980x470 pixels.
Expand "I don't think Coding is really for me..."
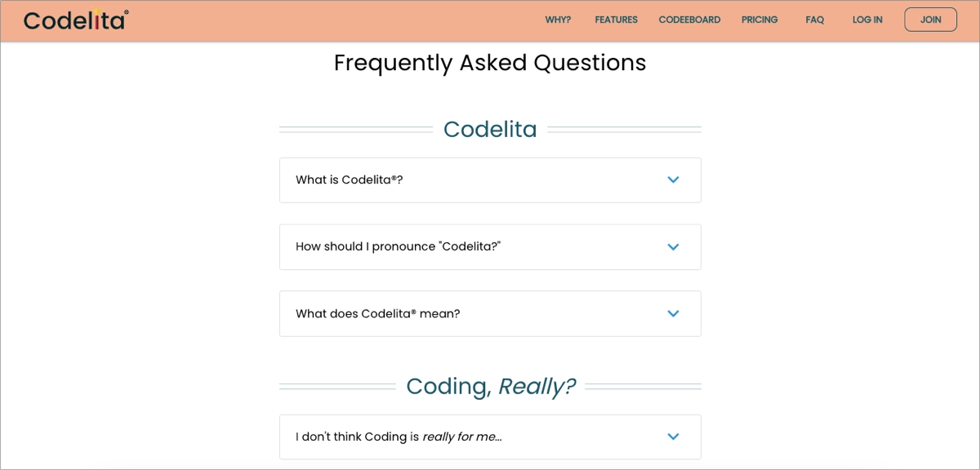(490, 437)
